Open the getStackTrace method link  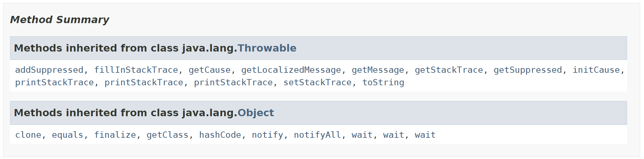click(449, 70)
